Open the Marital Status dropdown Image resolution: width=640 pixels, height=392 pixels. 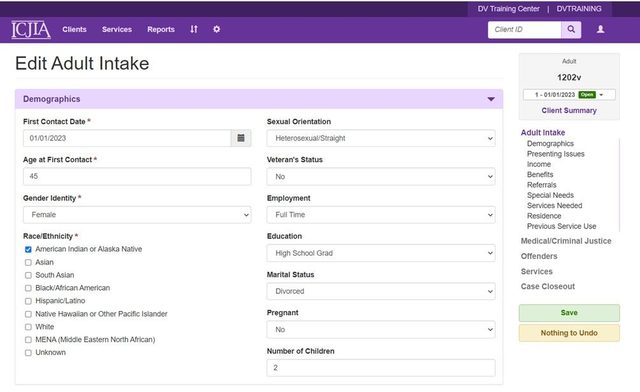pyautogui.click(x=381, y=291)
